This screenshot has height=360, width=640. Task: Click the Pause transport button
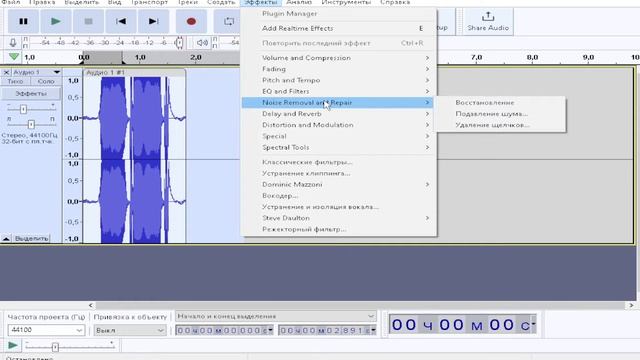23,21
